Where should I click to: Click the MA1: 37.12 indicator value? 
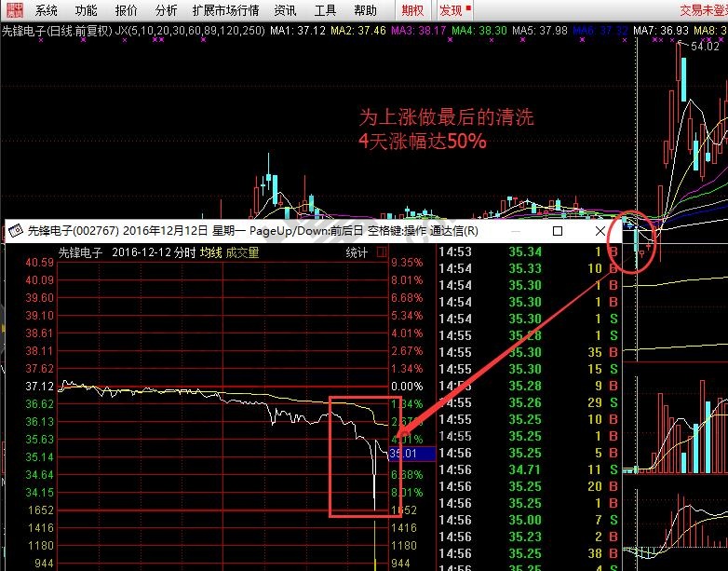pyautogui.click(x=298, y=31)
